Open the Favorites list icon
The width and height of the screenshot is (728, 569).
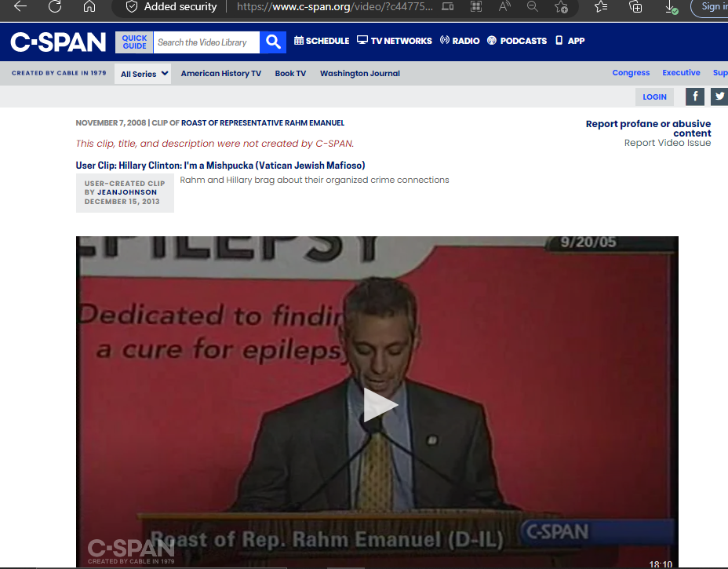601,6
